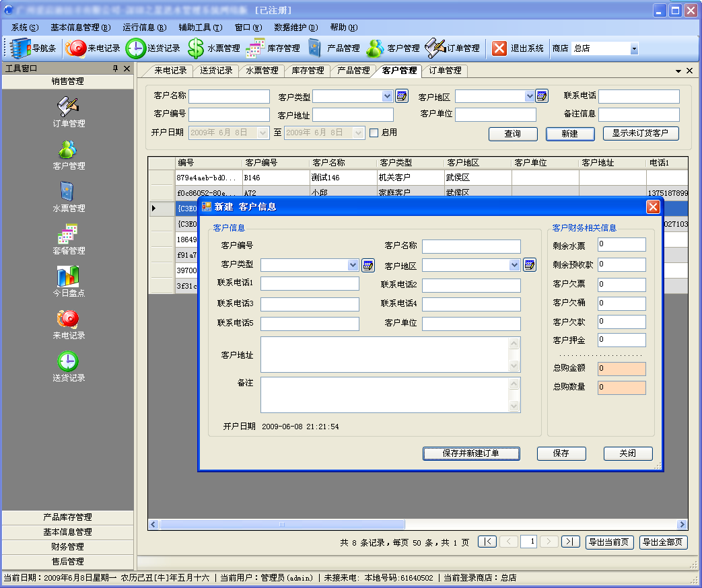The image size is (702, 588).
Task: Open the 辅助工具(T) menu
Action: tap(201, 28)
